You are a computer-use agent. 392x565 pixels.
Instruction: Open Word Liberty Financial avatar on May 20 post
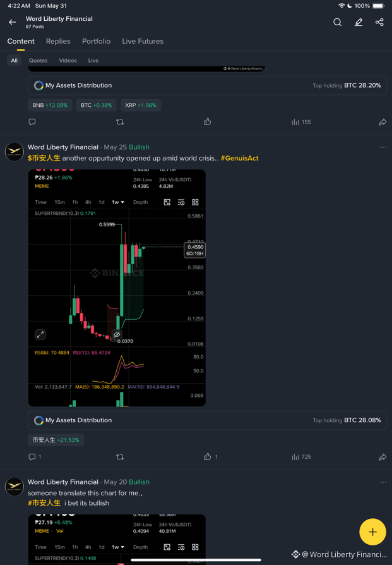(15, 487)
